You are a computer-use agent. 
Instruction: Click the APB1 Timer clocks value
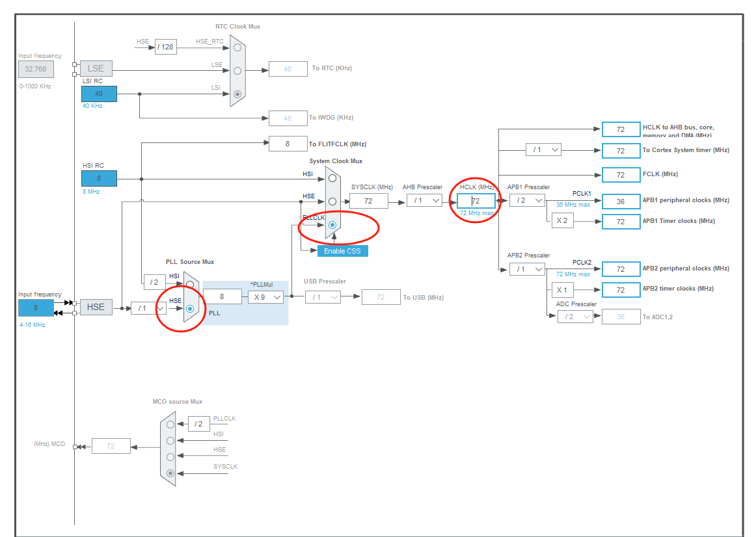(x=621, y=222)
